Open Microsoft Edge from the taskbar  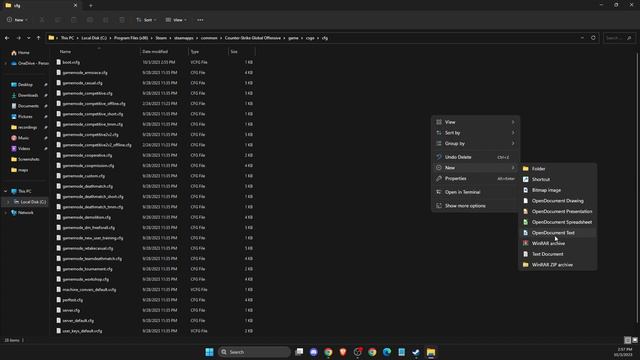(x=387, y=352)
